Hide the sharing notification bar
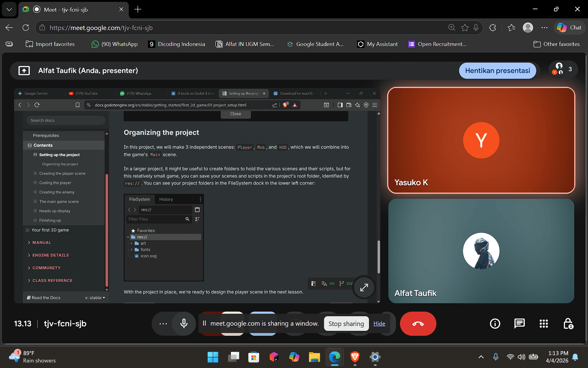Image resolution: width=588 pixels, height=368 pixels. (379, 324)
